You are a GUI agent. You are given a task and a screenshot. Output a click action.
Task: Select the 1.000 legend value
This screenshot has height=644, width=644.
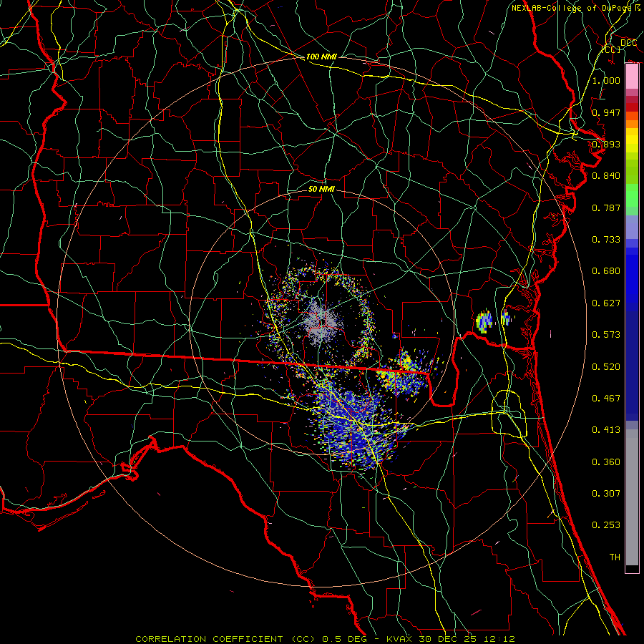coord(606,80)
